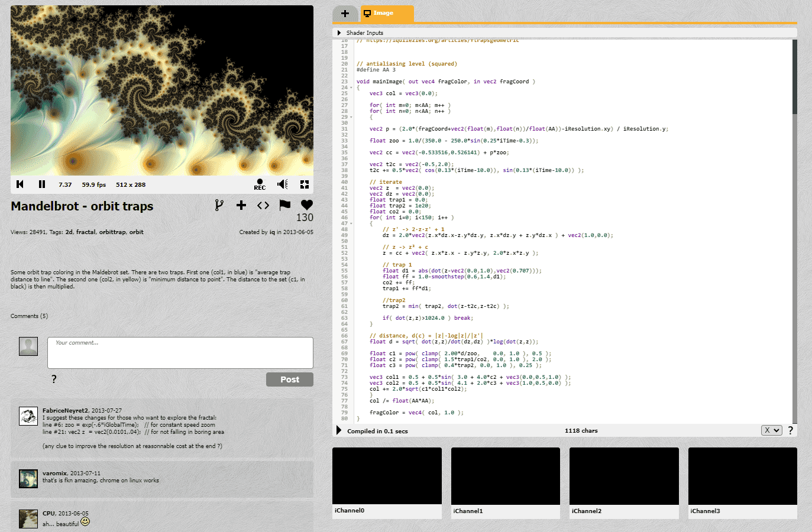Expand the compile status details triangle
Image resolution: width=812 pixels, height=532 pixels.
pyautogui.click(x=338, y=430)
